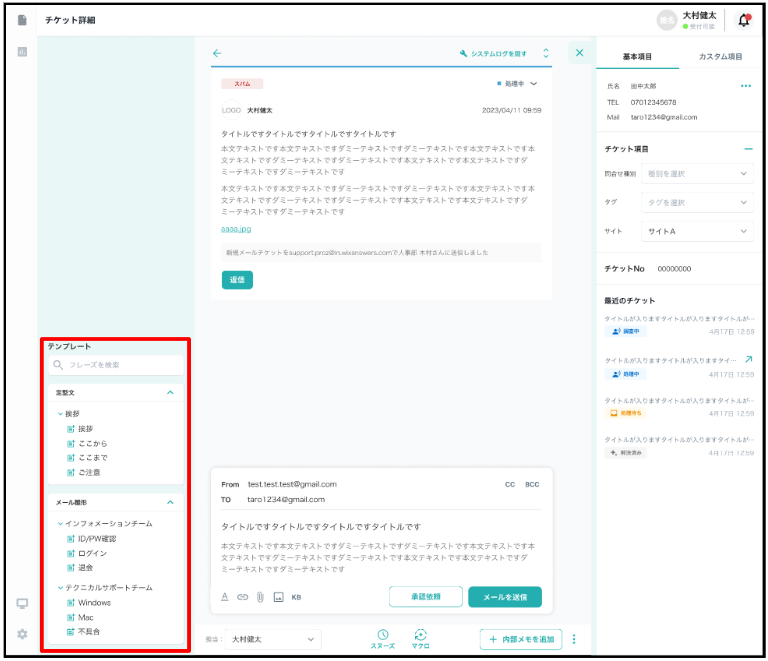768x661 pixels.
Task: Click the フレーズを検索 search field
Action: click(116, 365)
